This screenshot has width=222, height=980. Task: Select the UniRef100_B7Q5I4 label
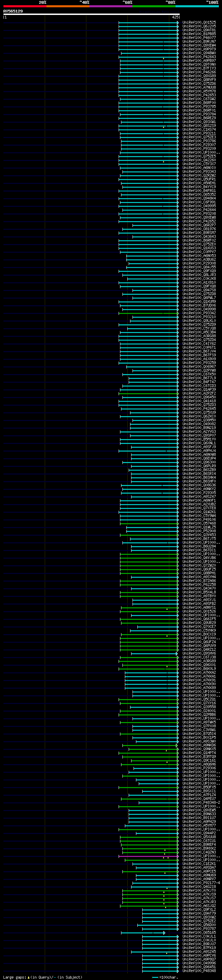coord(199,734)
